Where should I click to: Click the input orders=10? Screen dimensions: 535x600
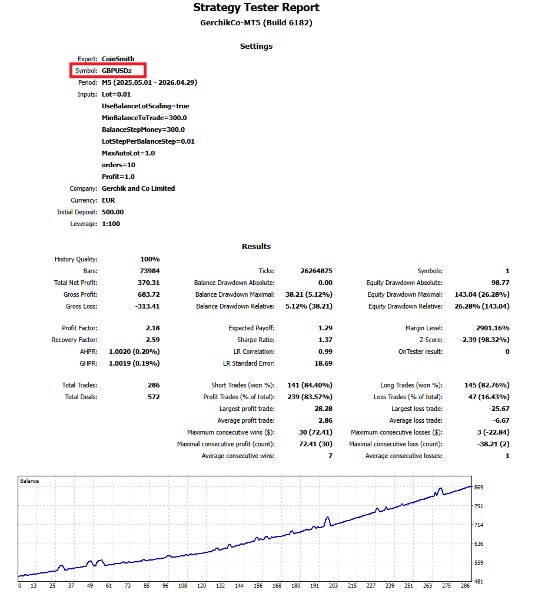(x=119, y=165)
